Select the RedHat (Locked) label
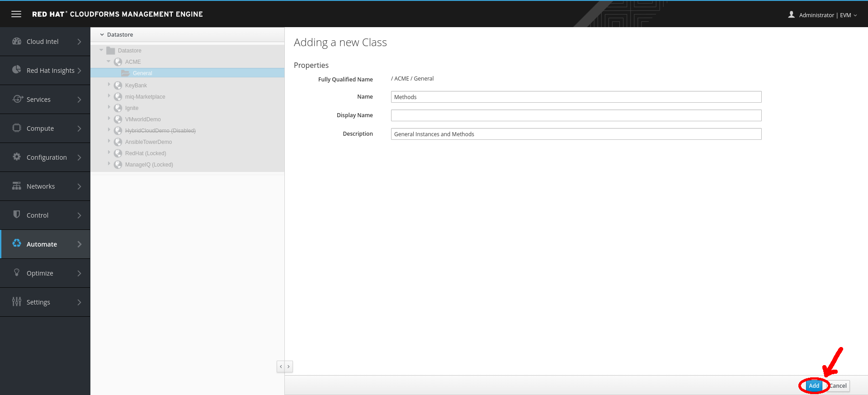Viewport: 868px width, 395px height. (146, 153)
